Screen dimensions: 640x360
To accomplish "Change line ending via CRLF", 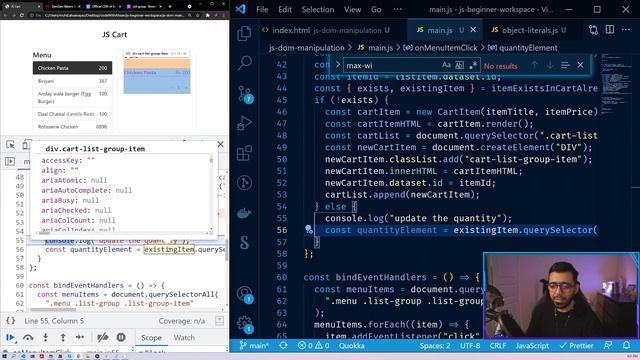I will click(498, 346).
